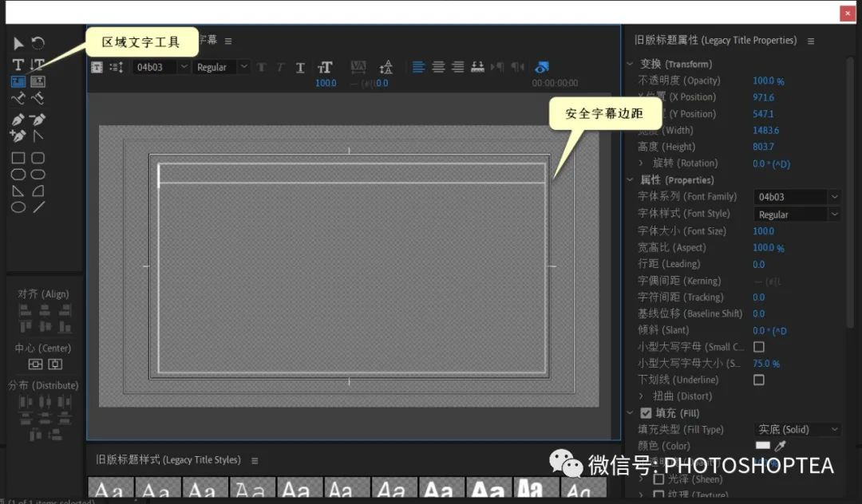Collapse the Properties section
The width and height of the screenshot is (862, 504).
point(630,179)
